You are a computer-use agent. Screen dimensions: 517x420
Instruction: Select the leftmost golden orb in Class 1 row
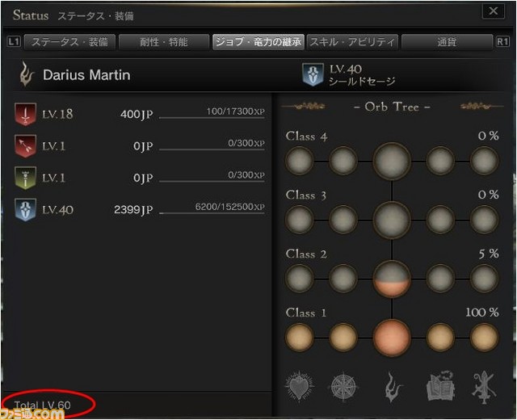(300, 338)
